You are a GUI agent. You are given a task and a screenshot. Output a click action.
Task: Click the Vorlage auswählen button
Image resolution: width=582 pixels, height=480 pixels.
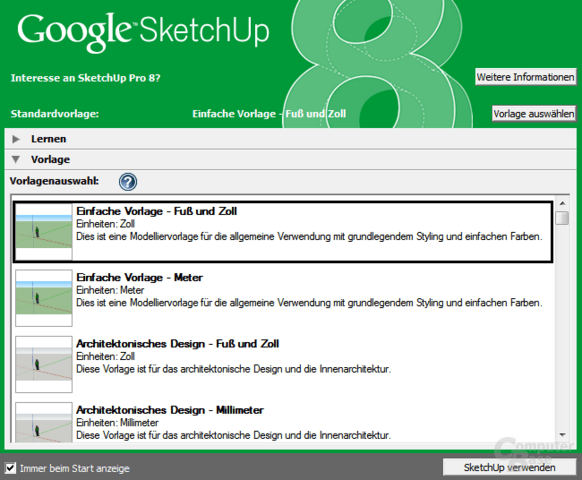(534, 113)
